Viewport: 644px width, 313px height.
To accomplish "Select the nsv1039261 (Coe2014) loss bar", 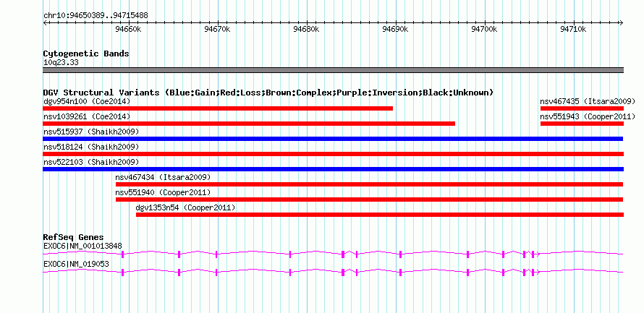I will click(x=249, y=124).
